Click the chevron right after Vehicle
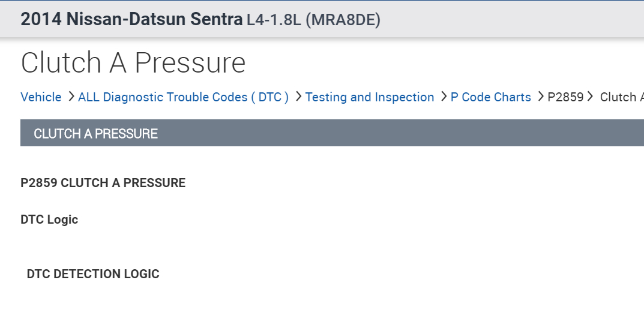The height and width of the screenshot is (310, 644). [71, 97]
